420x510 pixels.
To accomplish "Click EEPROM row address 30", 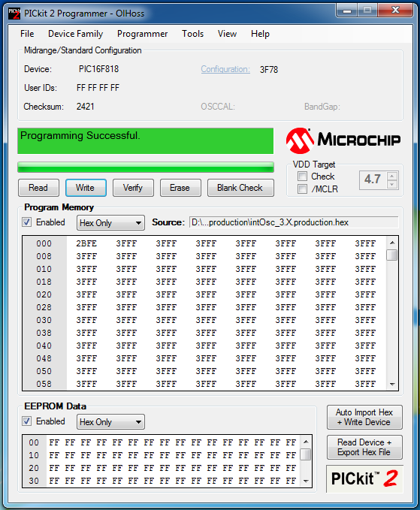I will pyautogui.click(x=34, y=481).
